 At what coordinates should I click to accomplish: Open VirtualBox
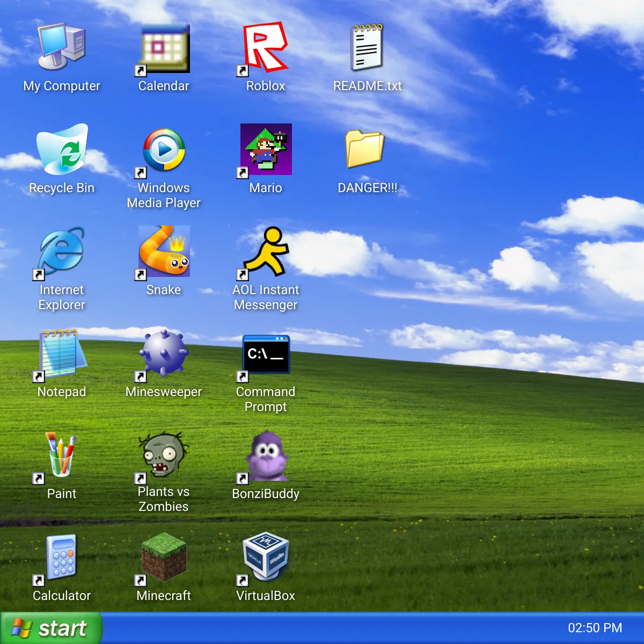[265, 558]
